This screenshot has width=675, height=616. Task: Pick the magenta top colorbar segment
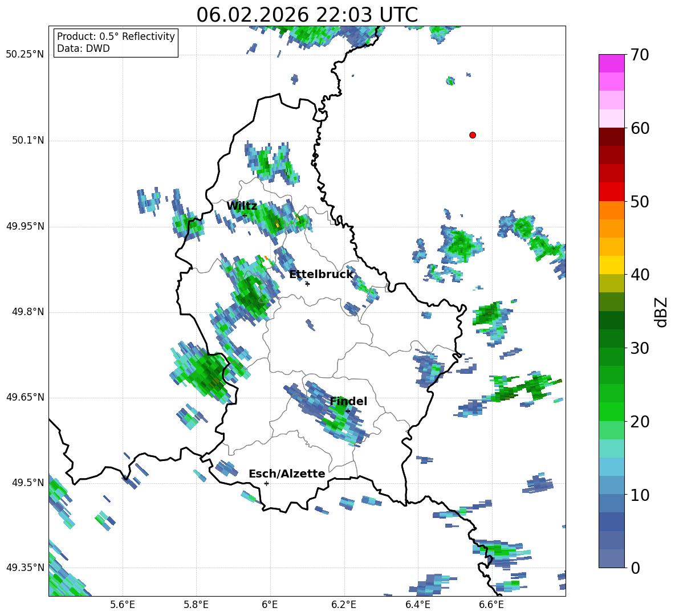click(x=611, y=63)
